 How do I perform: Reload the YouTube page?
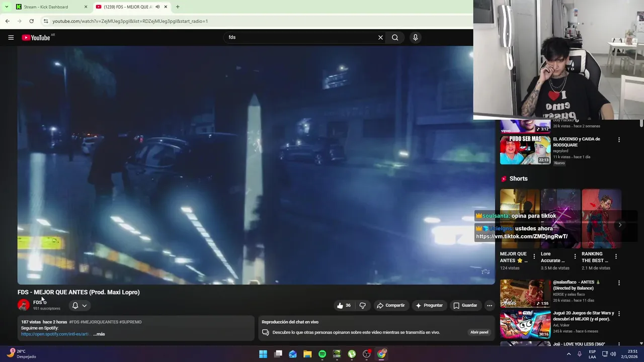coord(31,21)
